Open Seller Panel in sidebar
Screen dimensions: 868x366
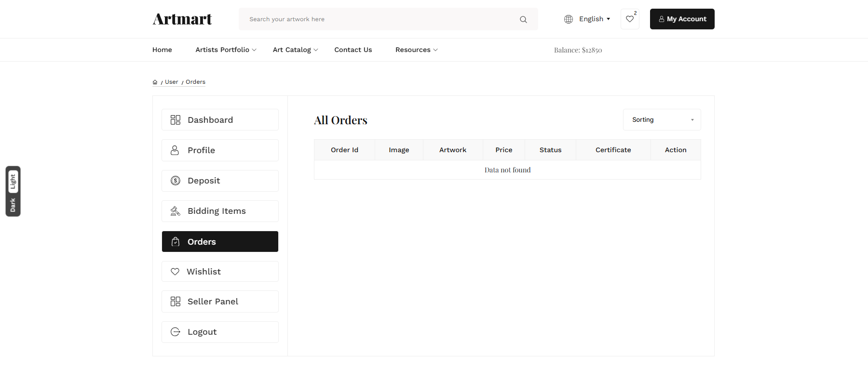(x=220, y=301)
